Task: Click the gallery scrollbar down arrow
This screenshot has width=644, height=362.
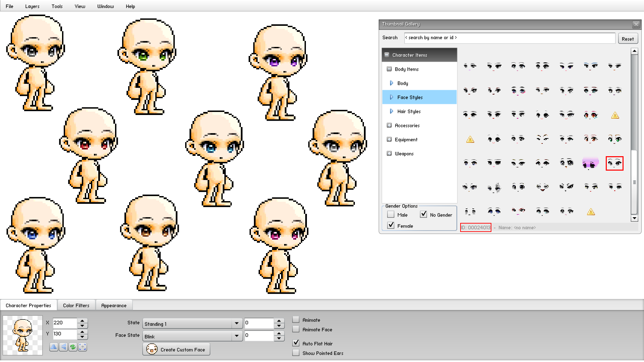Action: click(634, 218)
